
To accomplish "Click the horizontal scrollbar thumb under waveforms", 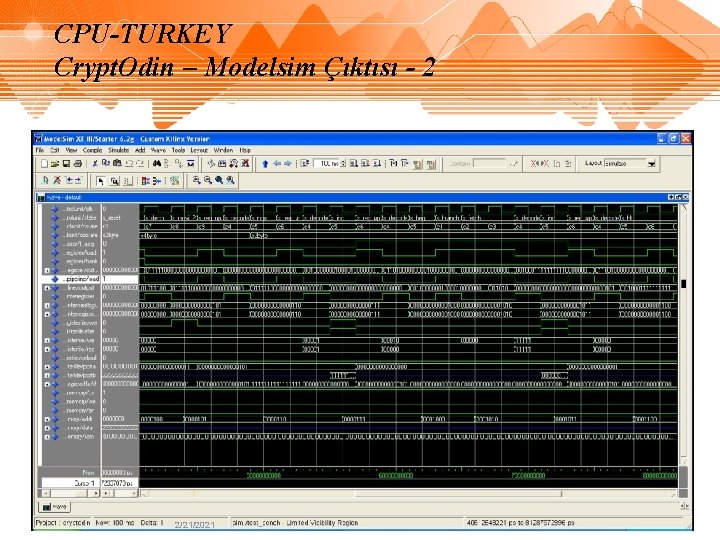I will (x=458, y=494).
